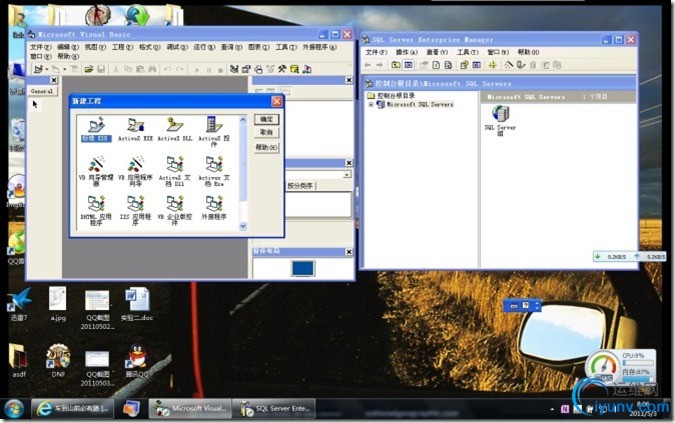The image size is (675, 423).
Task: Open 文件 menu in Visual Basic
Action: click(40, 47)
